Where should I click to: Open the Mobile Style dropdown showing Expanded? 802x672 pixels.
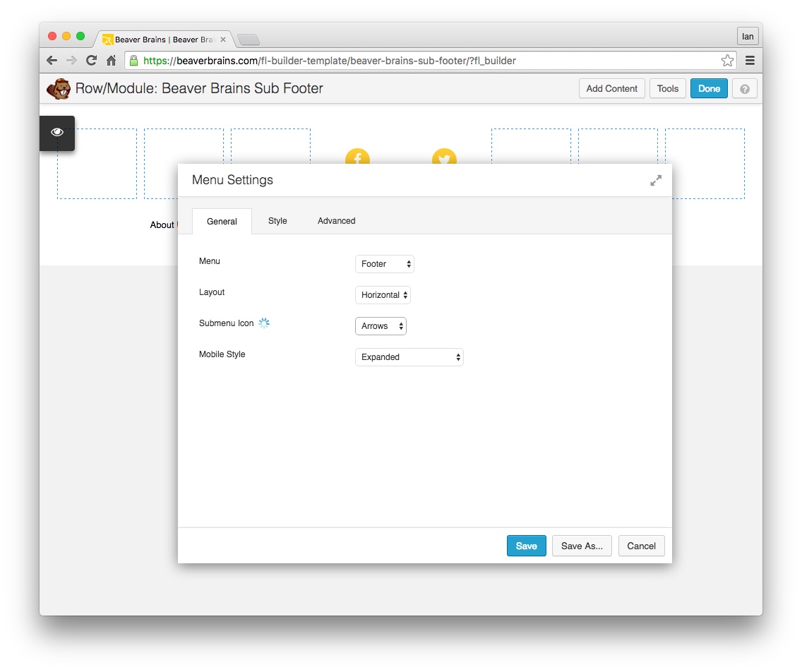(x=409, y=357)
